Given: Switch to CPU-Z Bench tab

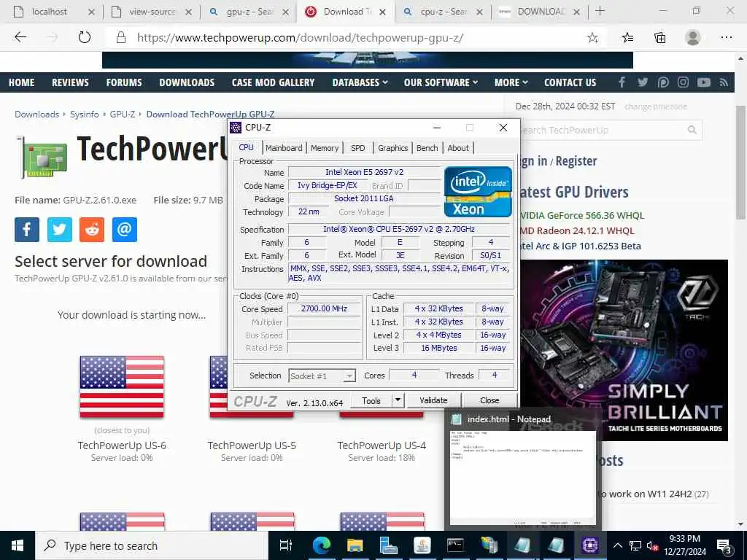Looking at the screenshot, I should coord(427,148).
